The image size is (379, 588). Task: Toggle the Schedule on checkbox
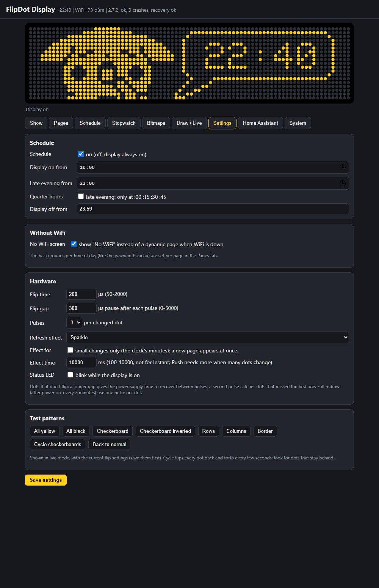[x=81, y=154]
